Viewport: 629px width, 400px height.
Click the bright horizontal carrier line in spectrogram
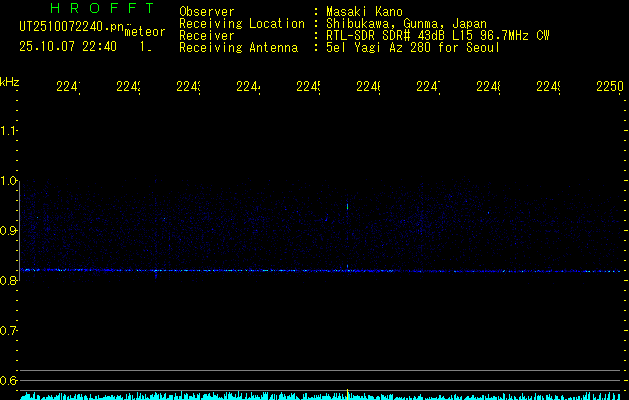click(320, 271)
